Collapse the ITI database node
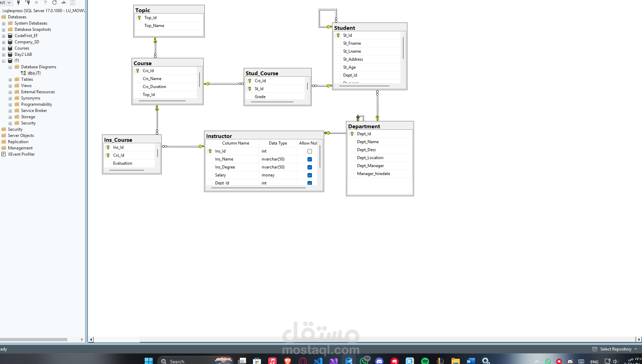Viewport: 642px width, 364px height. [3, 61]
